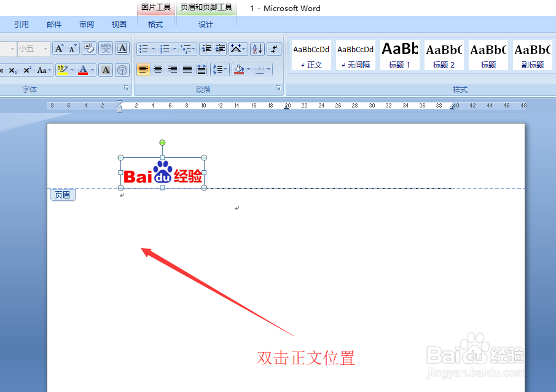The width and height of the screenshot is (556, 392).
Task: Sort text with the A-Z icon
Action: [x=257, y=49]
